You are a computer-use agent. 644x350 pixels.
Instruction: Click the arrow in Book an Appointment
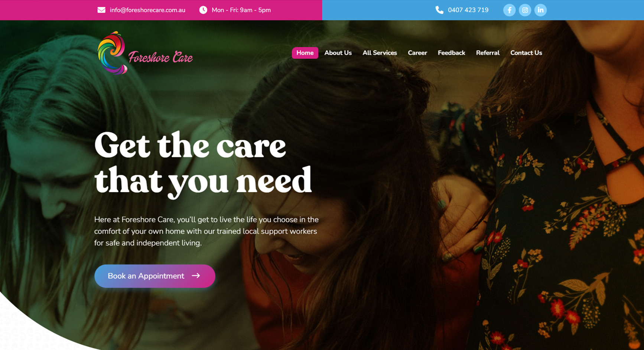(196, 276)
